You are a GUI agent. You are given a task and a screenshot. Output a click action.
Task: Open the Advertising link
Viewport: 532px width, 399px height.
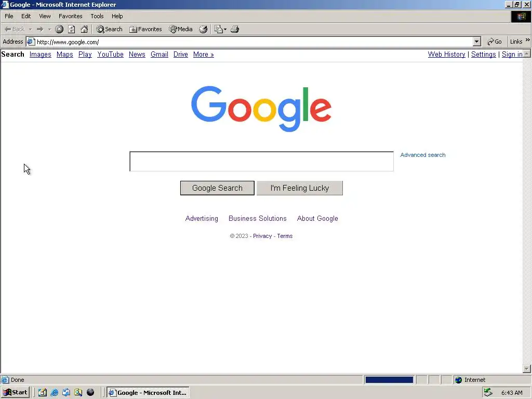202,219
